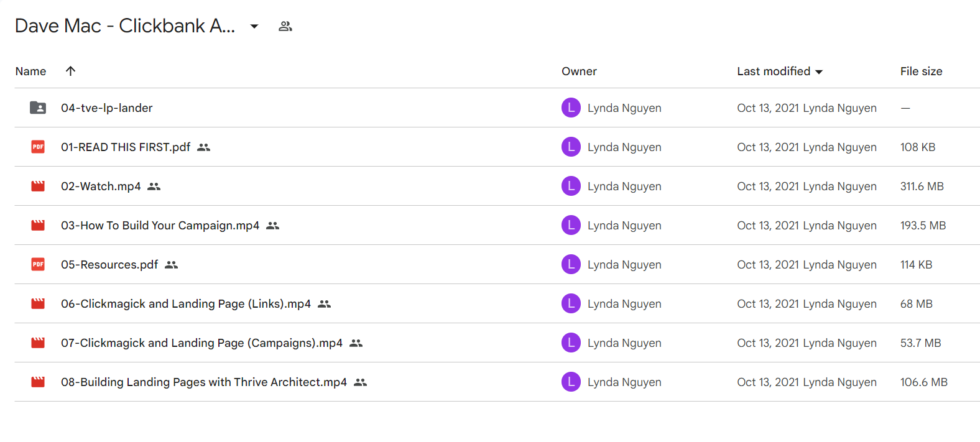Click video icon for 07-Clickmagick Landing Page (Campaigns)
The height and width of the screenshot is (442, 980).
click(38, 343)
